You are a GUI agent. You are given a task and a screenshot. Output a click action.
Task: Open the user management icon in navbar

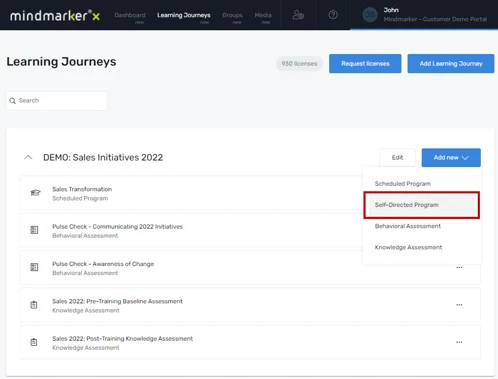(x=298, y=15)
